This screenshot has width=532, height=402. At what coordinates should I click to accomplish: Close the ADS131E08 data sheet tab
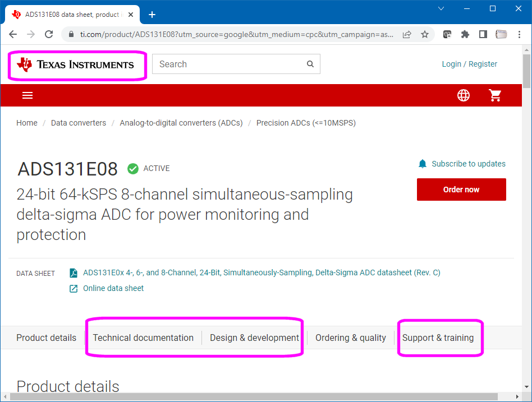coord(131,15)
